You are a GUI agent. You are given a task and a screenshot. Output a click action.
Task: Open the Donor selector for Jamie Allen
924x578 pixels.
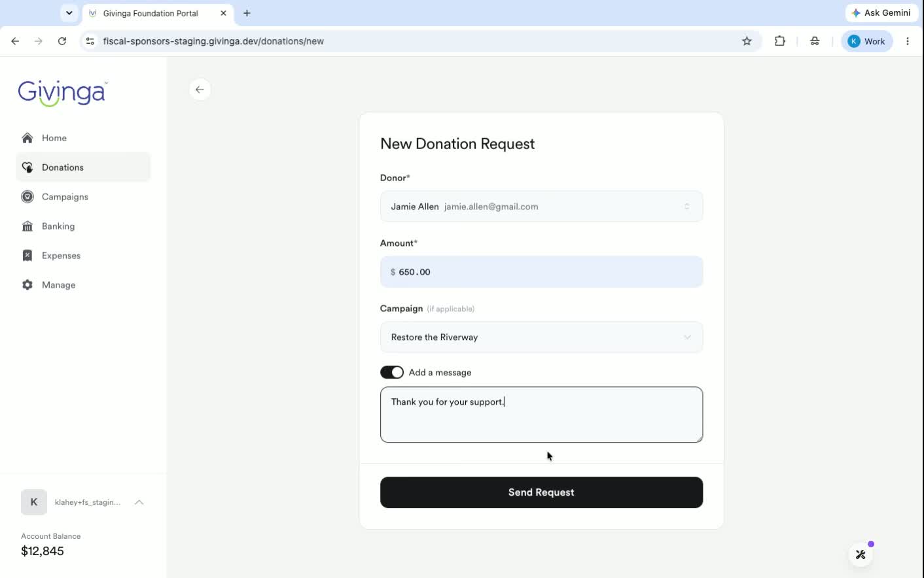coord(541,207)
